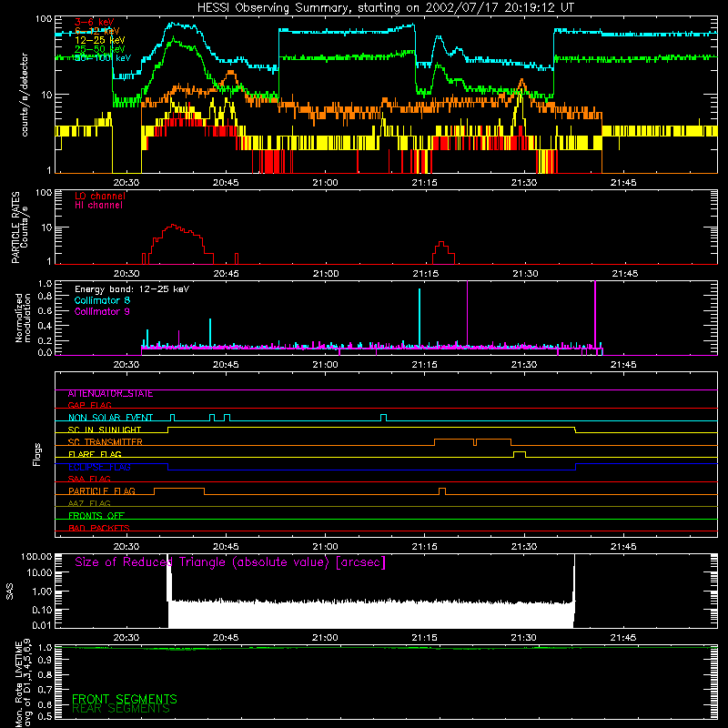Click 21:00 time label under counts panel

tap(325, 183)
